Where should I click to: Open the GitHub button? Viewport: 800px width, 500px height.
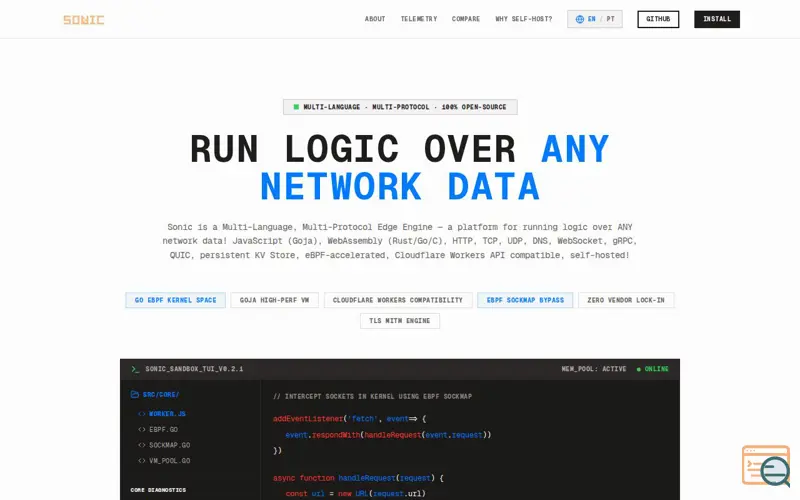tap(658, 19)
